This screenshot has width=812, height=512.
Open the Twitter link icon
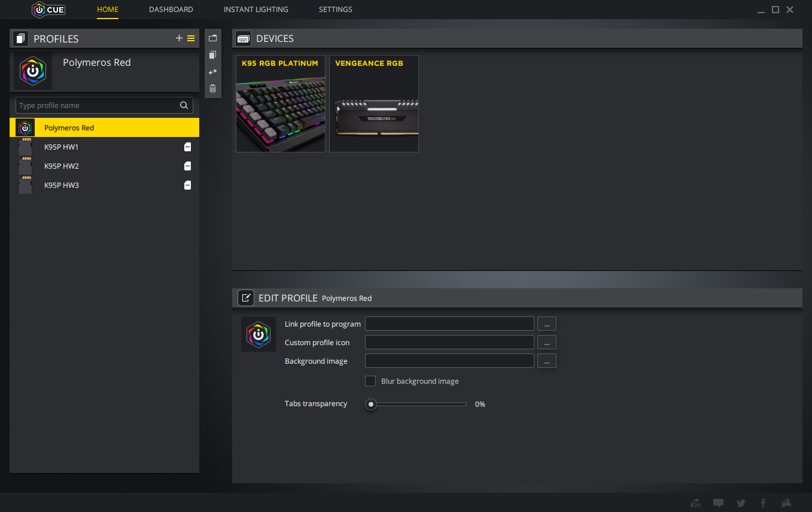[x=741, y=503]
